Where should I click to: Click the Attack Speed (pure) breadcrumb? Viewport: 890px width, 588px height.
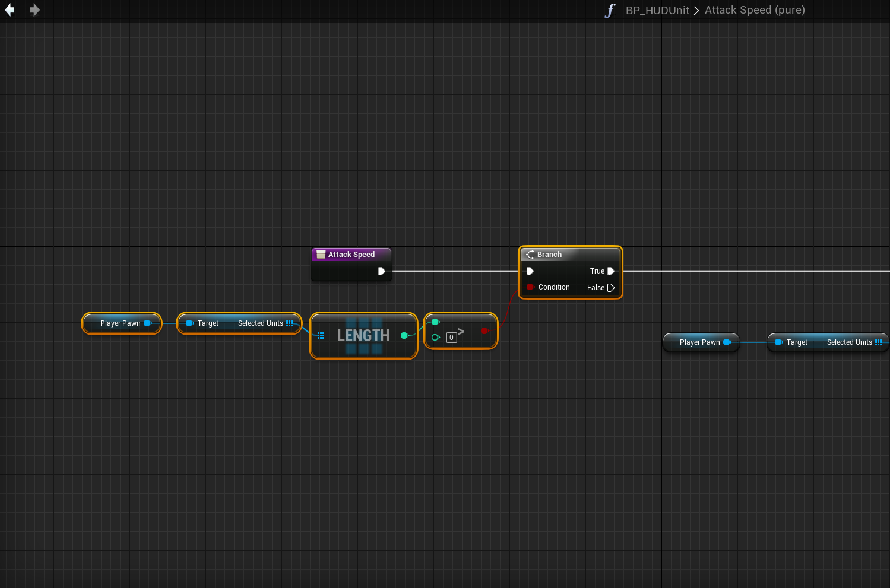click(754, 10)
